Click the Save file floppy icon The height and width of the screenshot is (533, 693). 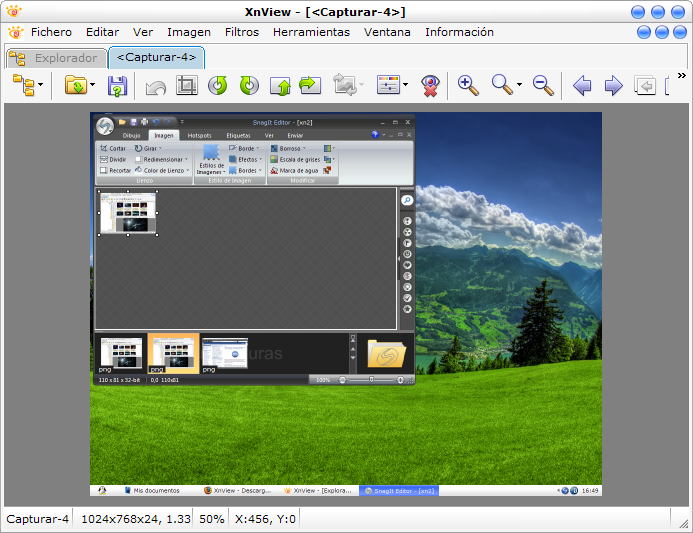point(118,86)
